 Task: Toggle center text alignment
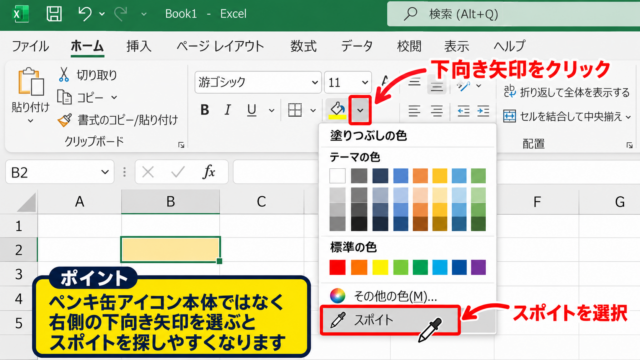point(437,111)
